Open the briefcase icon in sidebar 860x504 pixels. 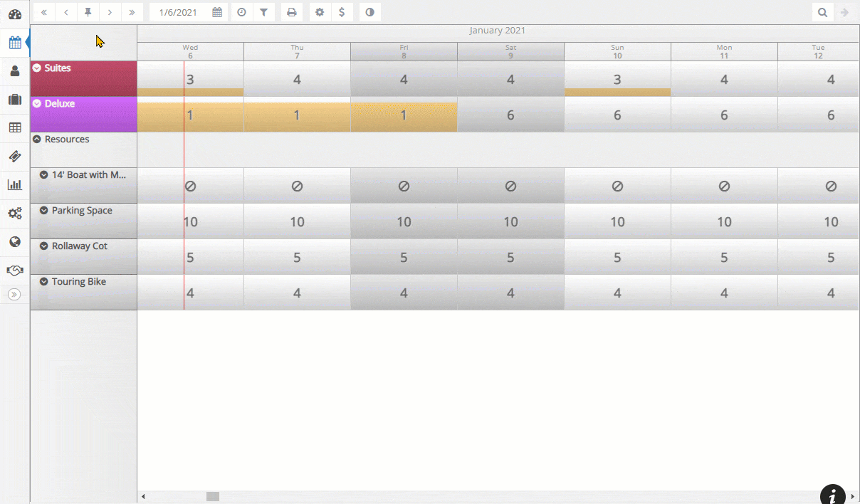(14, 99)
